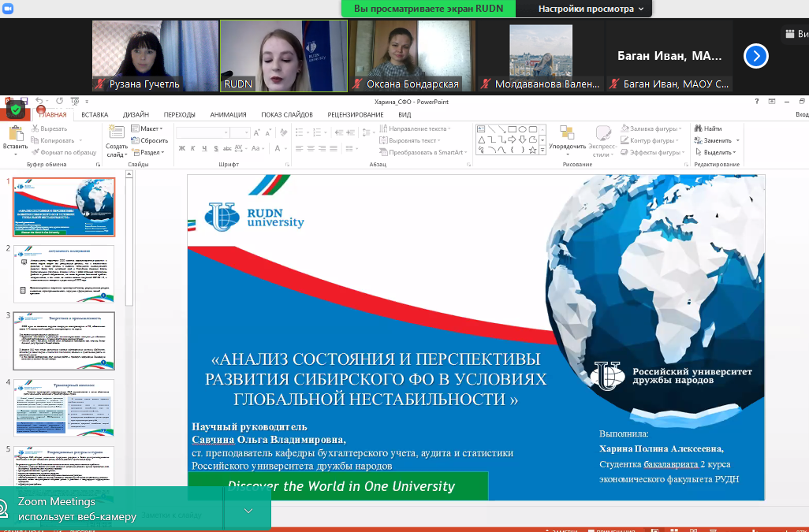Image resolution: width=809 pixels, height=532 pixels.
Task: Open the Section (Раздел) dropdown
Action: tap(148, 152)
